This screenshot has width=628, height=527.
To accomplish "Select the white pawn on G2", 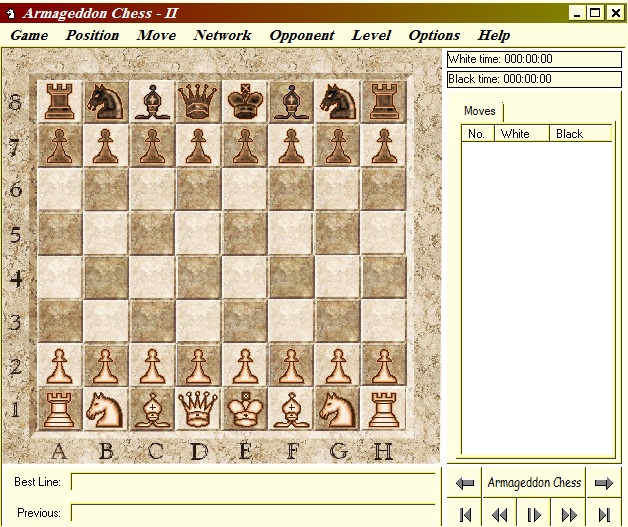I will tap(338, 365).
